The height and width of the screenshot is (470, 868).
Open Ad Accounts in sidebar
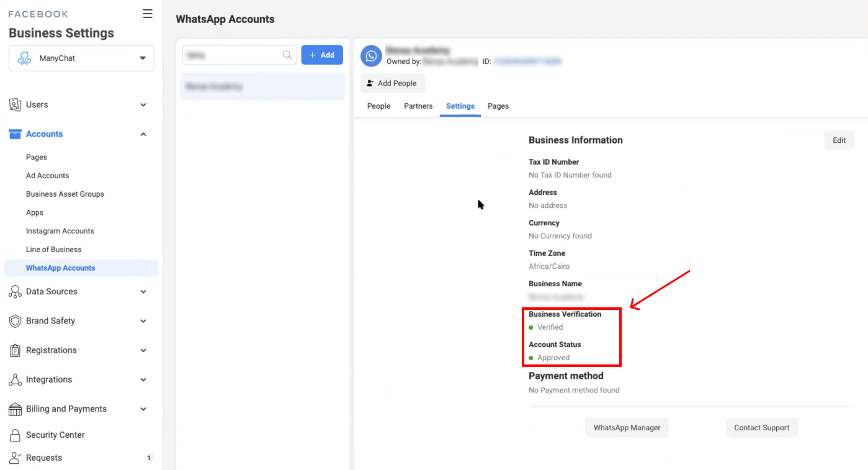tap(48, 176)
